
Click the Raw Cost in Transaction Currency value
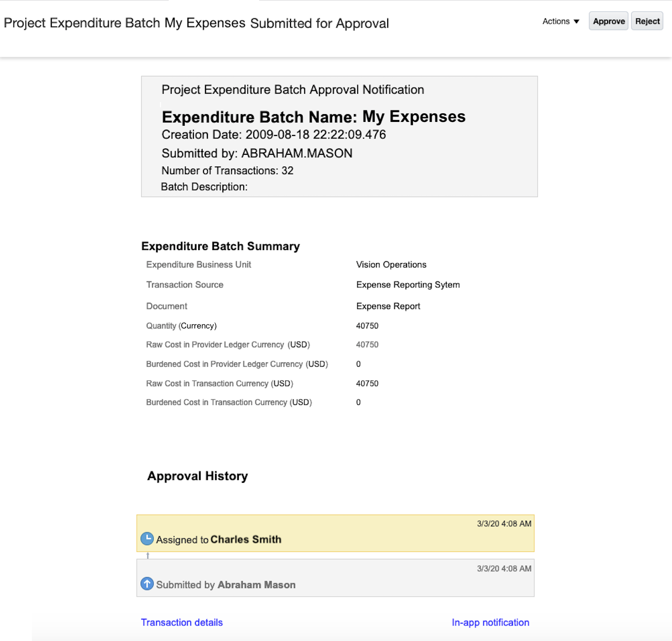tap(367, 384)
